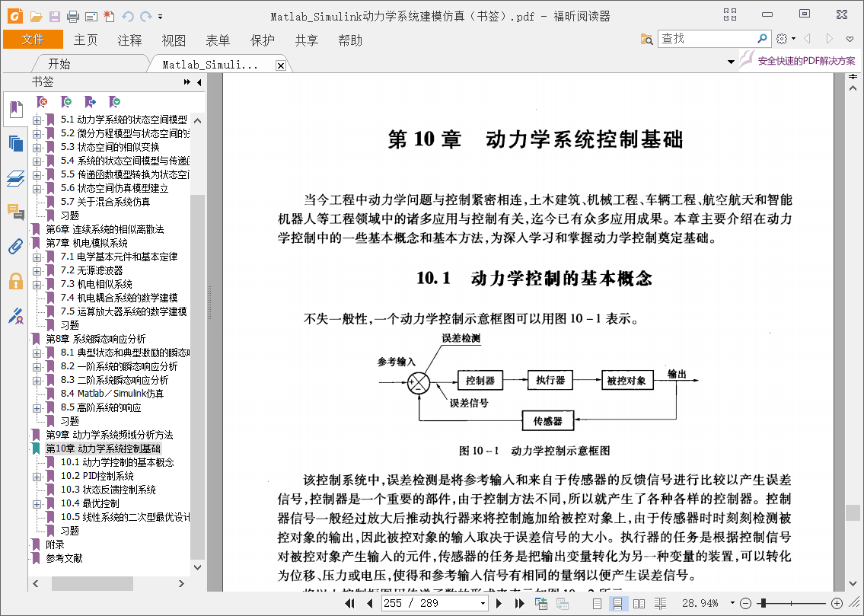Expand the 10.4 最优控制 bookmark
864x616 pixels.
point(37,503)
